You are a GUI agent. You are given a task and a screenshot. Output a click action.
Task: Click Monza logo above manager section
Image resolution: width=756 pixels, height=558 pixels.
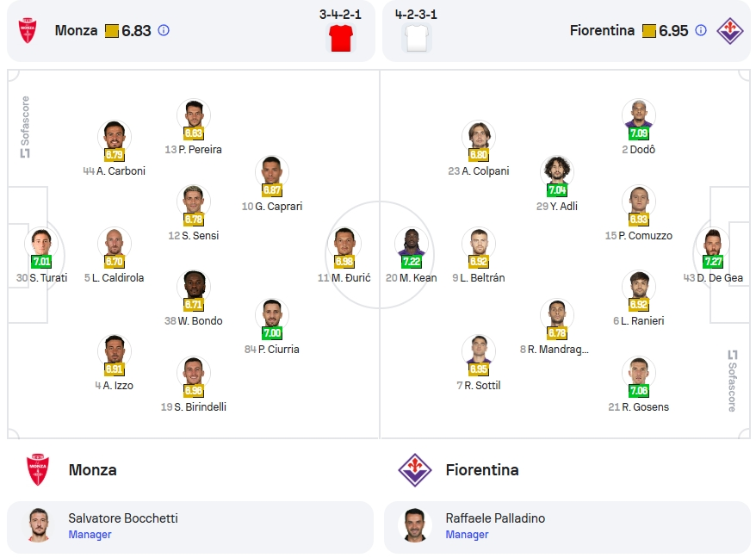click(x=38, y=469)
